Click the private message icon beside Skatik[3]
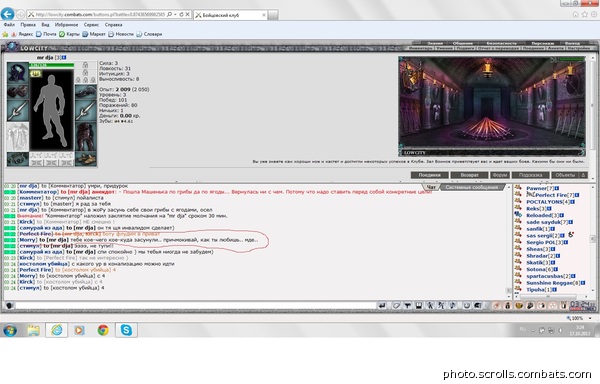The width and height of the screenshot is (600, 384). tap(518, 262)
